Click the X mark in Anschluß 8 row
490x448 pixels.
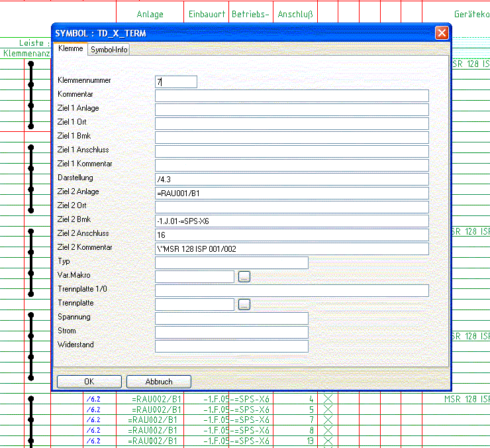(x=328, y=431)
